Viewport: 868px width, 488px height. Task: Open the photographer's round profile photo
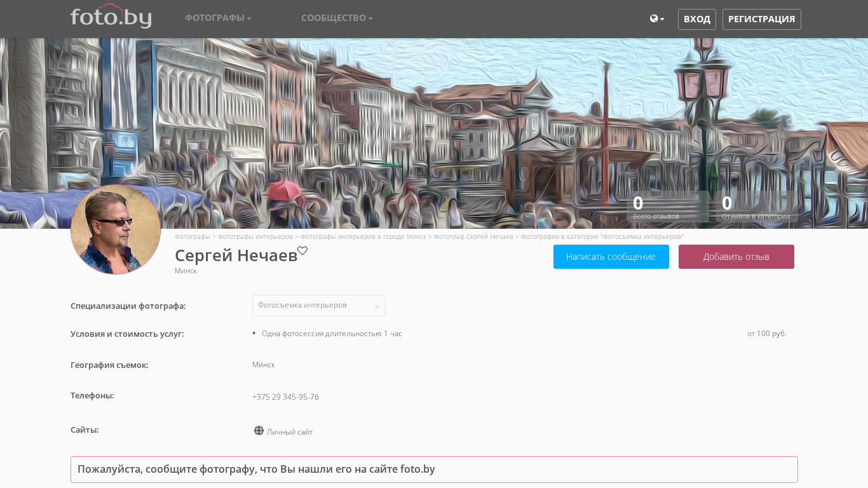pyautogui.click(x=116, y=229)
